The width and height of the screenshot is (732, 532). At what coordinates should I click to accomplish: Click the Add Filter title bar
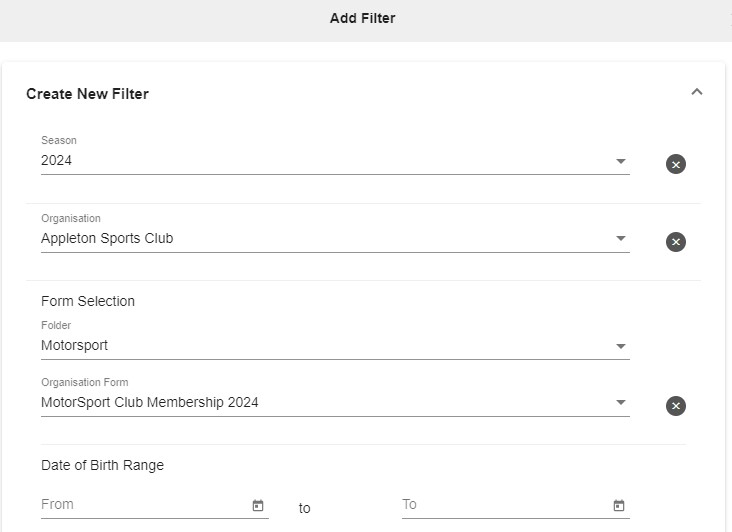(362, 18)
